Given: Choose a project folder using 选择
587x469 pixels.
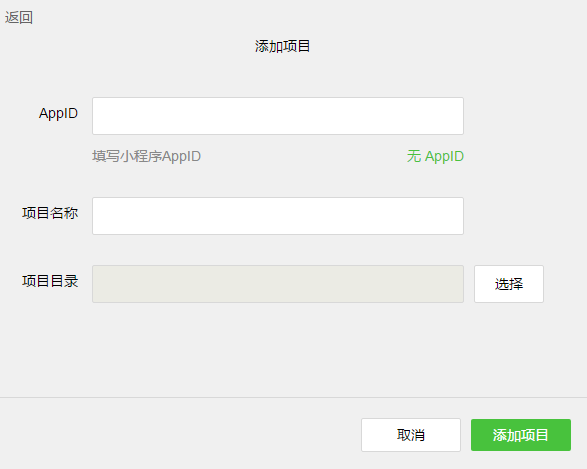Looking at the screenshot, I should (x=509, y=284).
